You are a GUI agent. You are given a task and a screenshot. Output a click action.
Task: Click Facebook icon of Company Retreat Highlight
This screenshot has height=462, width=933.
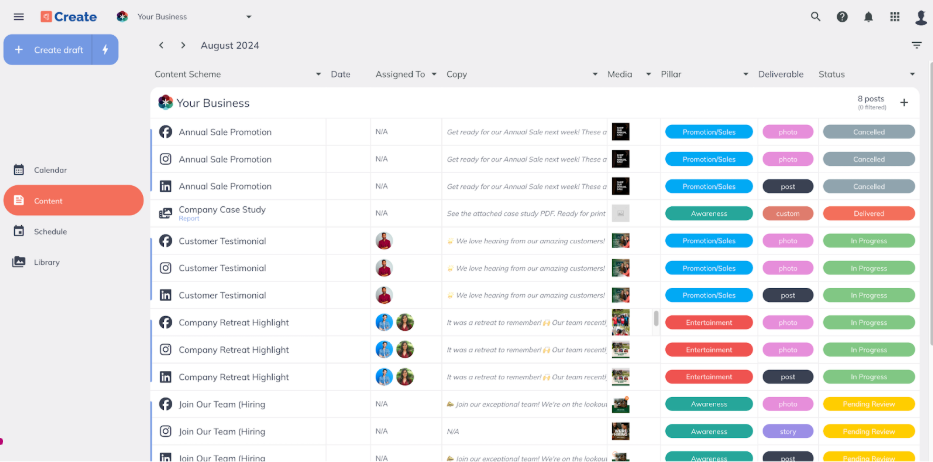[166, 322]
